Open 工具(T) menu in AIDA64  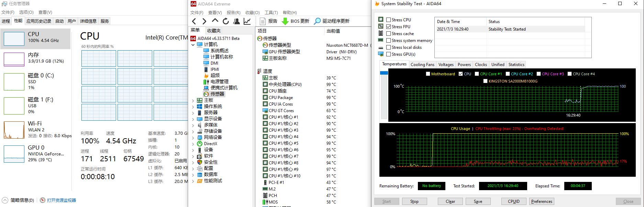pyautogui.click(x=271, y=13)
